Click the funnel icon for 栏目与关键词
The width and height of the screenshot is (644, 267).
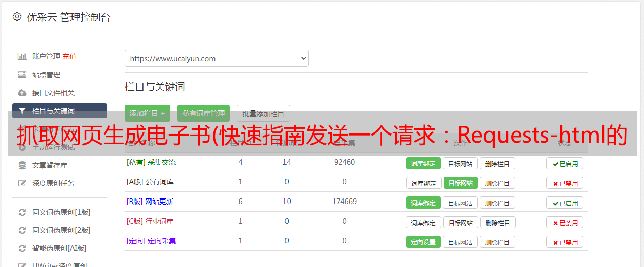click(x=22, y=111)
